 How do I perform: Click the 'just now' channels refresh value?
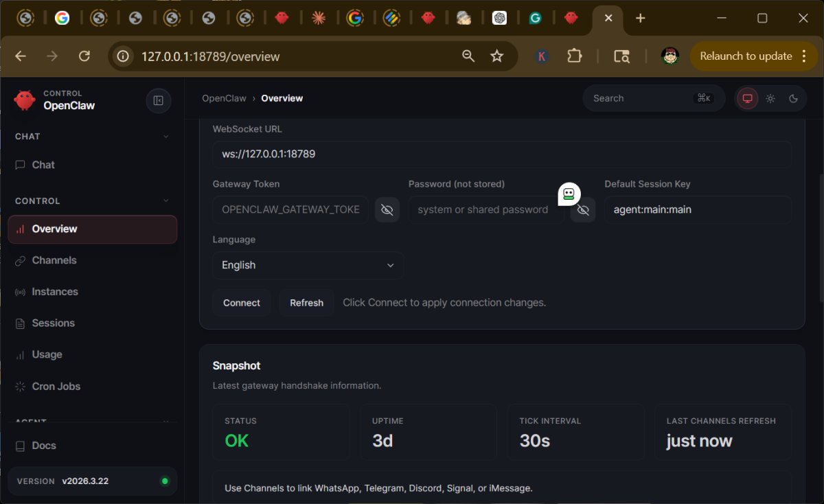pyautogui.click(x=699, y=441)
